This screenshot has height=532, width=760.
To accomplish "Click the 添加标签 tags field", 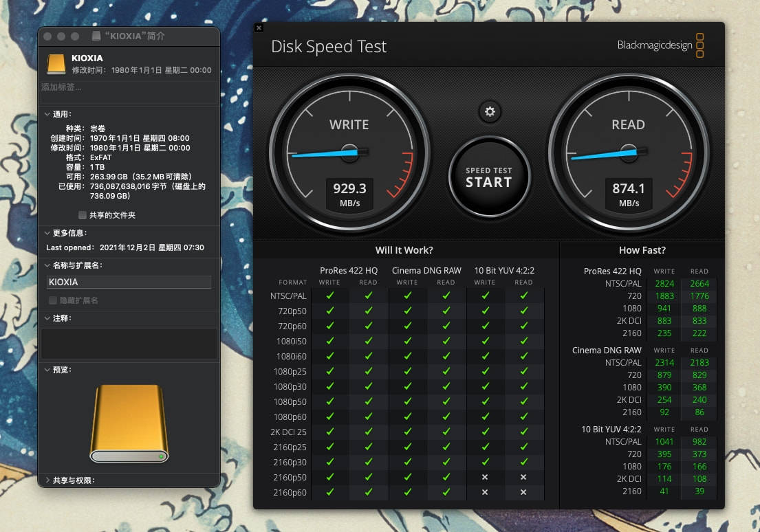I will (129, 88).
